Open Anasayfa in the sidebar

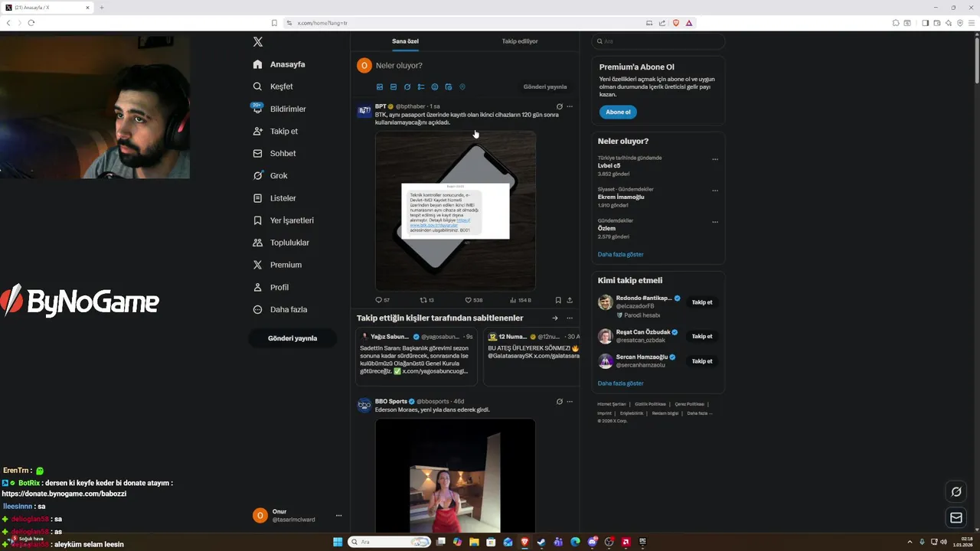[x=279, y=64]
